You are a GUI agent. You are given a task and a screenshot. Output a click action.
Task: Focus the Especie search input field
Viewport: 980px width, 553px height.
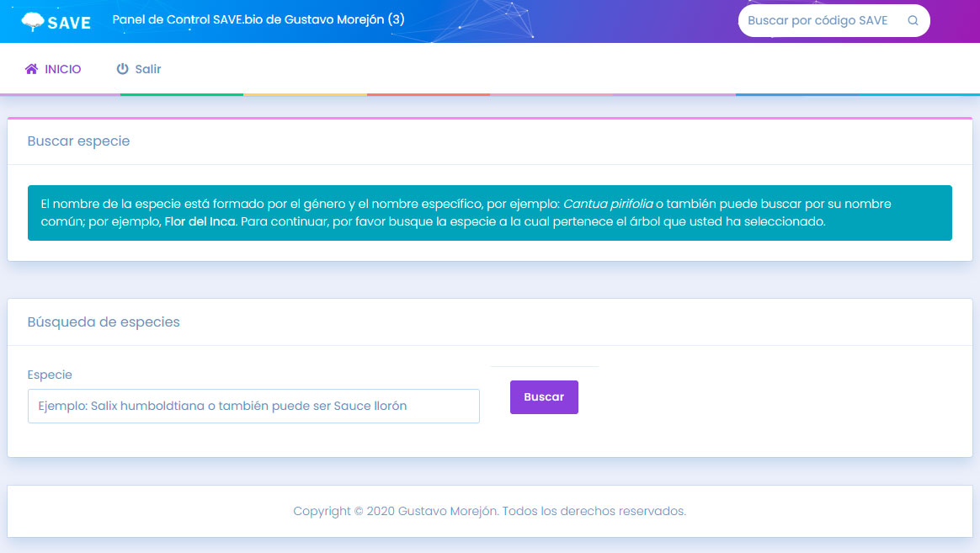253,407
